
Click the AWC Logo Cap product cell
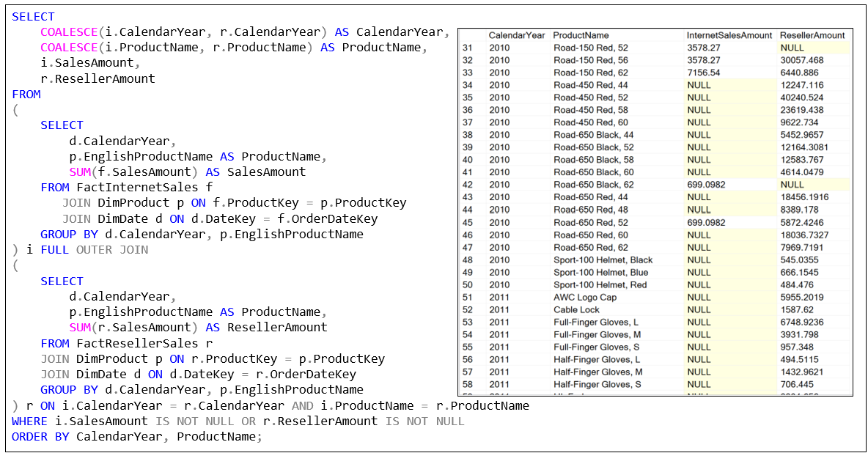(585, 297)
